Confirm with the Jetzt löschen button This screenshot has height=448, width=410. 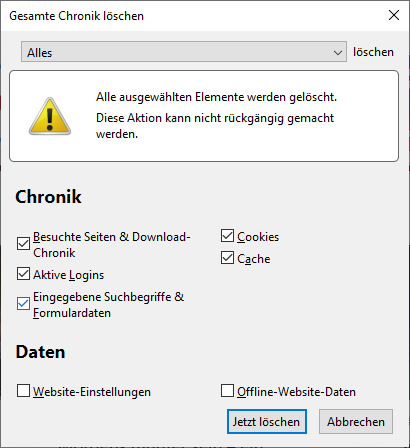click(267, 422)
